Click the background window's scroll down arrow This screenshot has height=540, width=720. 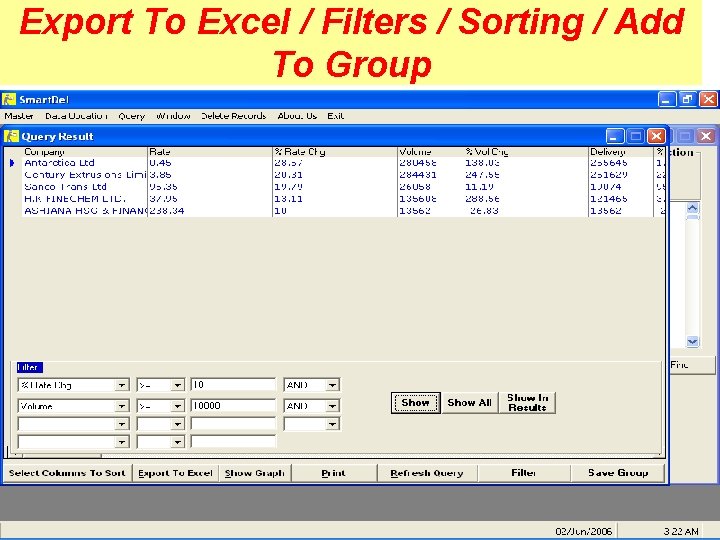point(692,341)
